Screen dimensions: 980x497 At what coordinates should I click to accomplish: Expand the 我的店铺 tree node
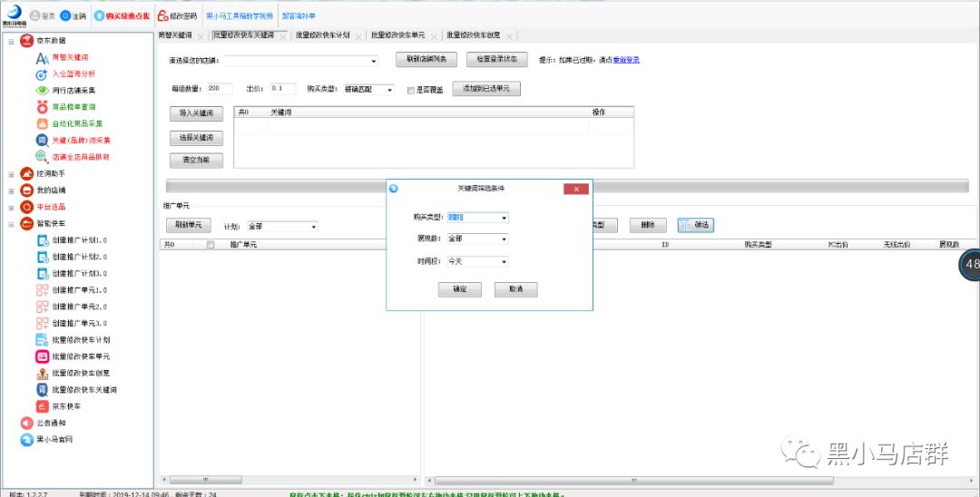click(x=11, y=191)
